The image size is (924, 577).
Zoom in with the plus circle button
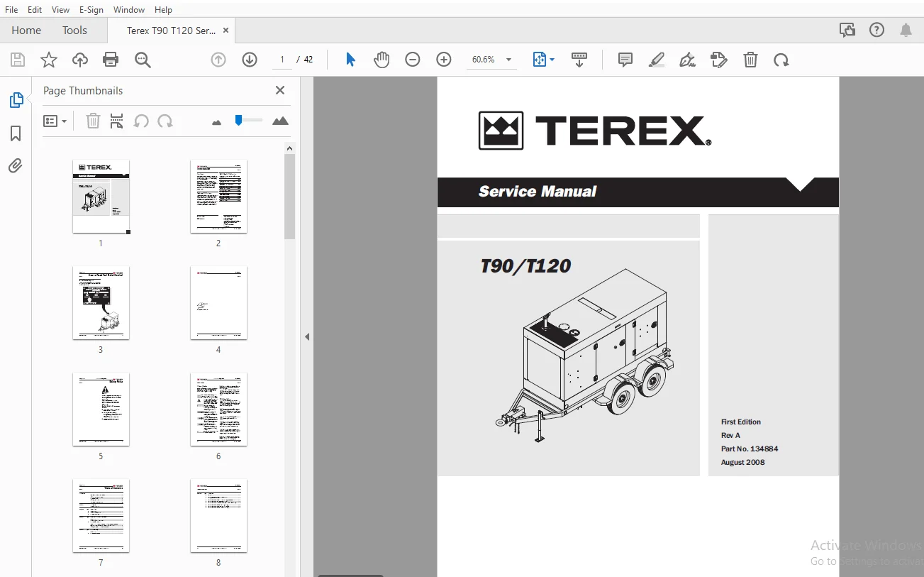(444, 60)
